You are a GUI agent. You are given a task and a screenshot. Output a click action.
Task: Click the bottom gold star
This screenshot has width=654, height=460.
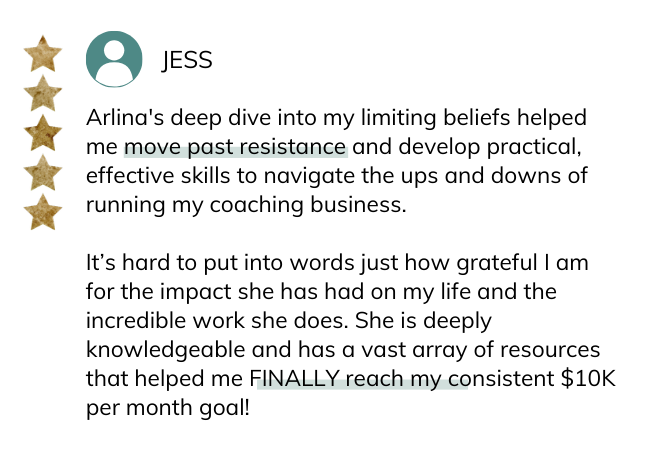[41, 212]
